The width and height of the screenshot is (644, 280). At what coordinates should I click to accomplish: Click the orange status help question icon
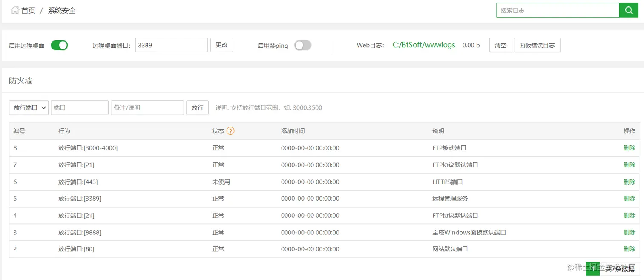[230, 131]
